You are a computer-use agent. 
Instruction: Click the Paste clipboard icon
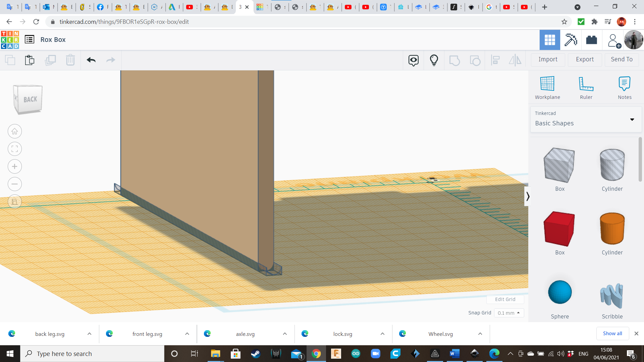(30, 60)
